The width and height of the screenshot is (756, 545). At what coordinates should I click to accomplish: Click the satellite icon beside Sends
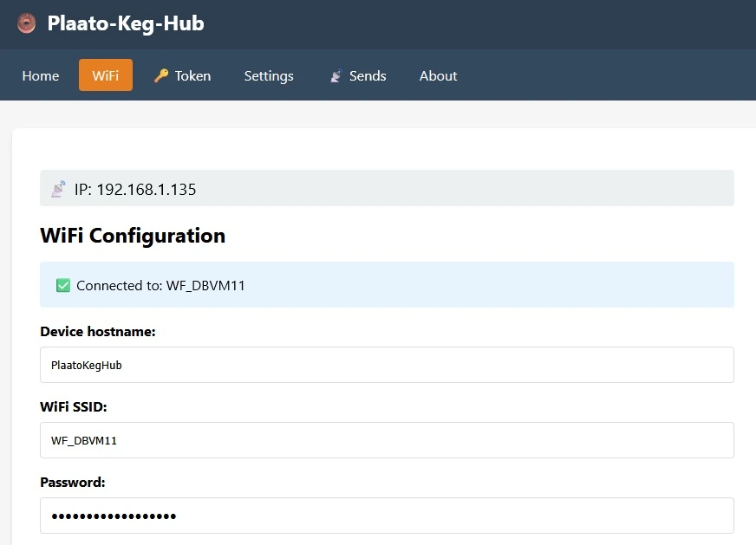[336, 76]
